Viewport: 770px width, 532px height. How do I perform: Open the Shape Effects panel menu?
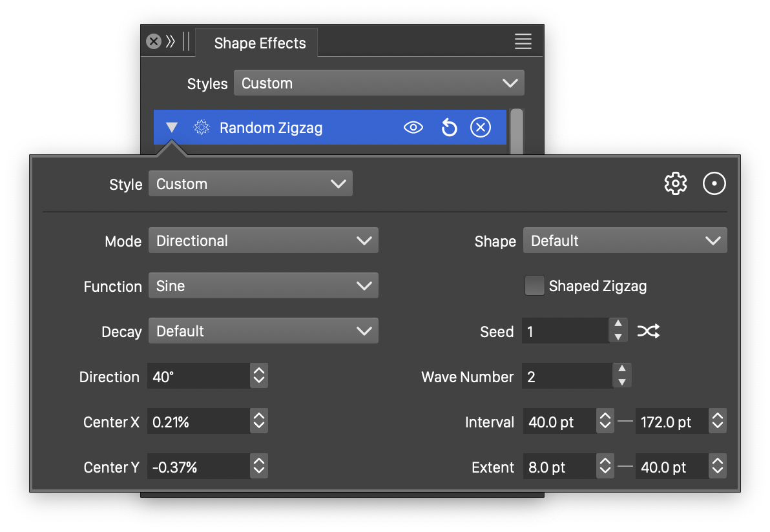coord(523,42)
